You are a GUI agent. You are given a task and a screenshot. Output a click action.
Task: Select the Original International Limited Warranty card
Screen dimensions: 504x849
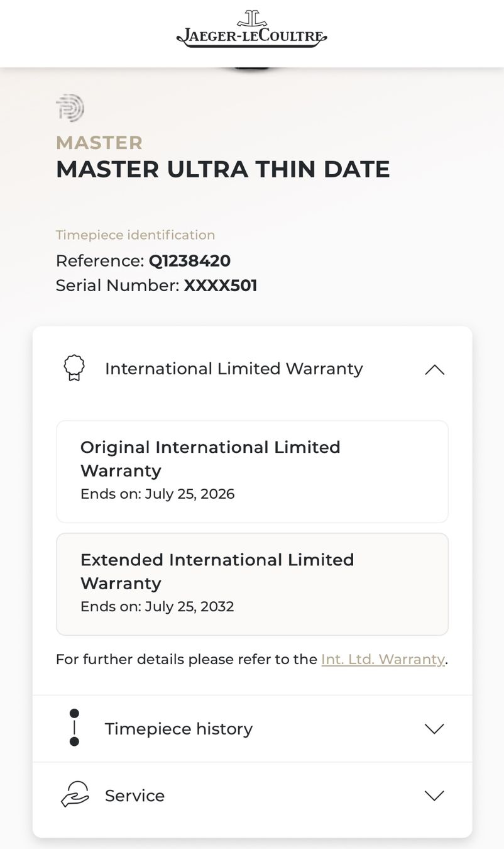(252, 472)
